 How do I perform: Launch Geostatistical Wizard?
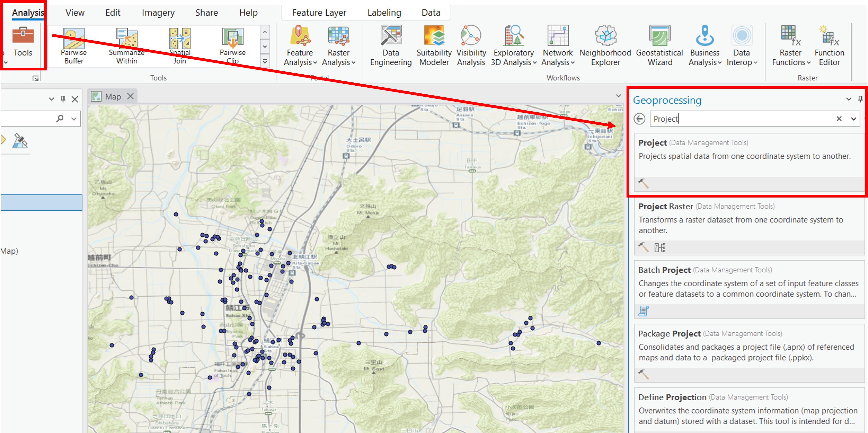660,45
